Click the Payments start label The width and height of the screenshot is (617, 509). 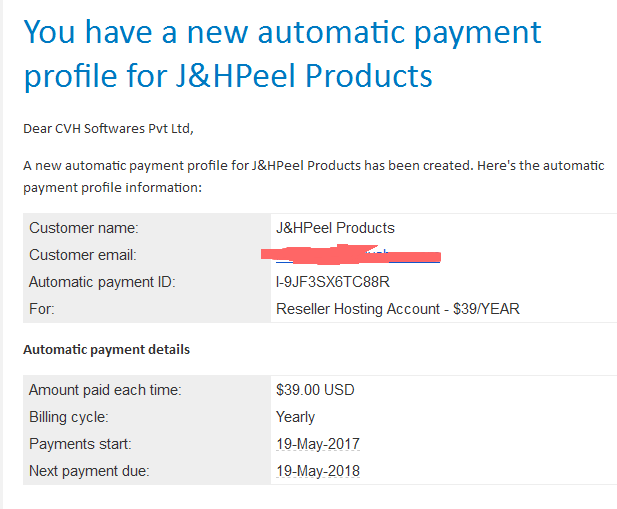tap(80, 444)
